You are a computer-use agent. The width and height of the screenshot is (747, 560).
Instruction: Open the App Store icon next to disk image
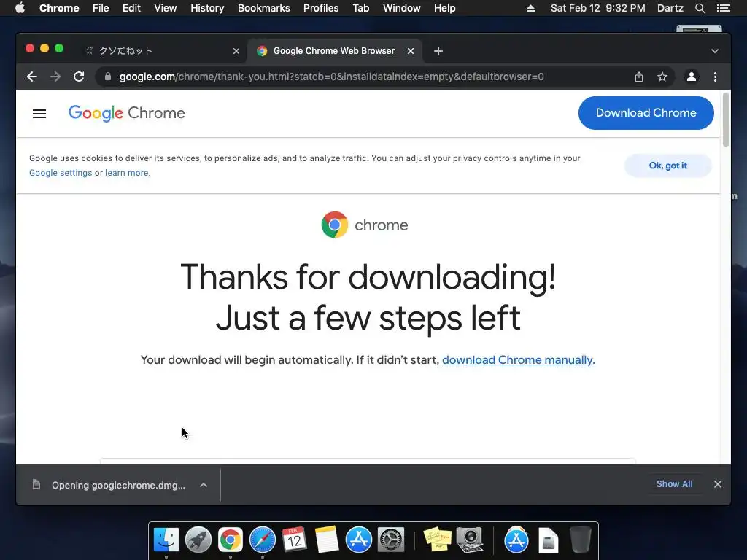click(516, 540)
